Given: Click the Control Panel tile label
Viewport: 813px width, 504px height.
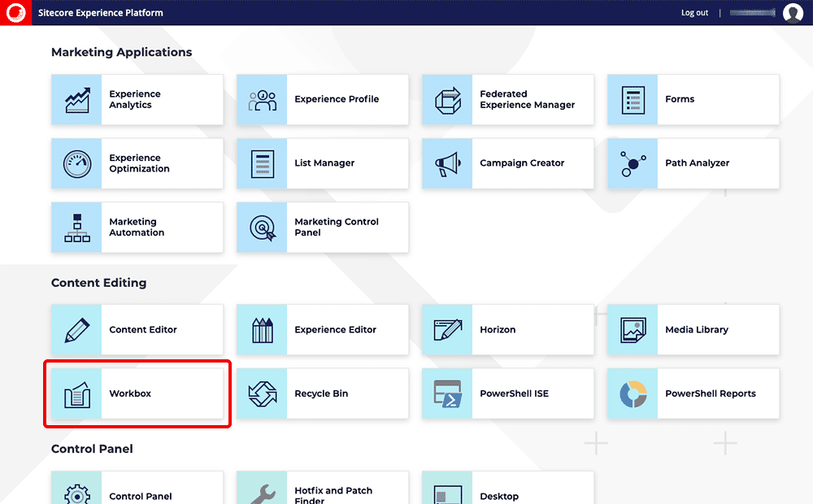Looking at the screenshot, I should (x=140, y=496).
